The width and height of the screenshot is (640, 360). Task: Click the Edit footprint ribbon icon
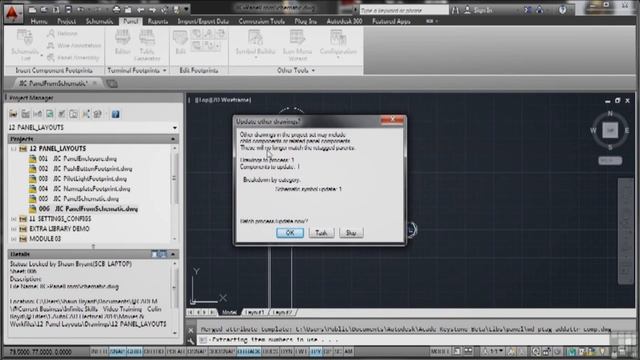pyautogui.click(x=180, y=42)
